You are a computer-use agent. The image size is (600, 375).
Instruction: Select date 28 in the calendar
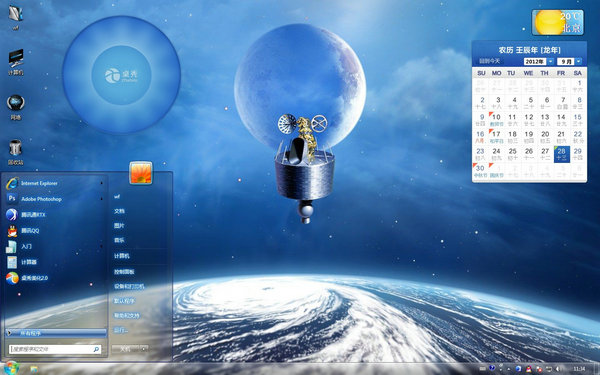[562, 154]
